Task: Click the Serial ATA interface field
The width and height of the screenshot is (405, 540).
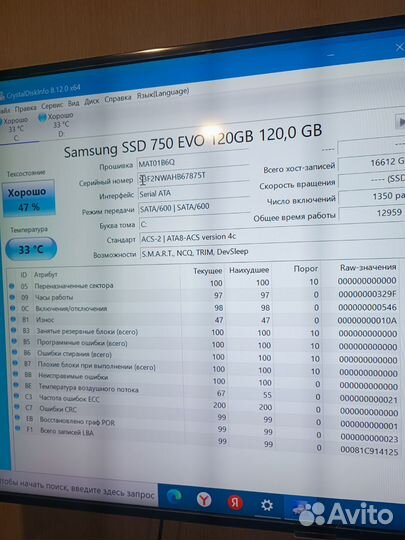Action: tap(194, 192)
